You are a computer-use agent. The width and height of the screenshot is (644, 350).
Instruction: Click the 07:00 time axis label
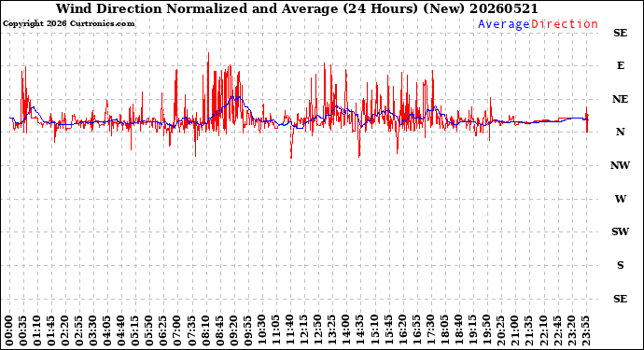[177, 330]
